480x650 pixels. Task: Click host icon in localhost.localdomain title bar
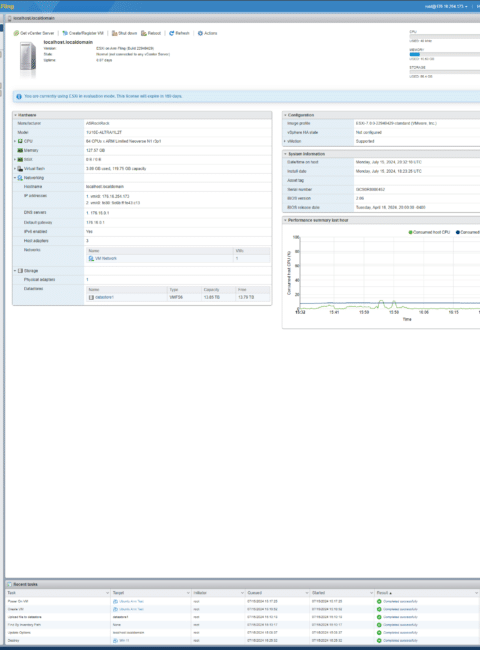(10, 19)
